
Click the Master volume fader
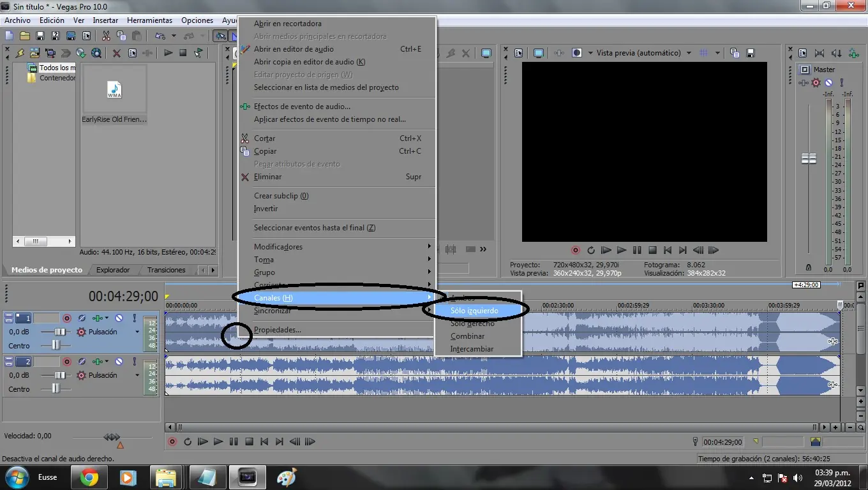click(x=809, y=158)
